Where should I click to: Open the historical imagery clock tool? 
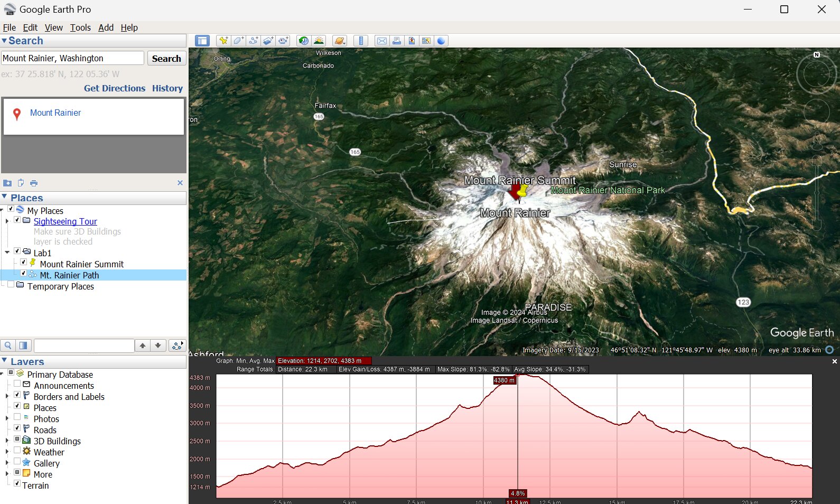click(304, 41)
